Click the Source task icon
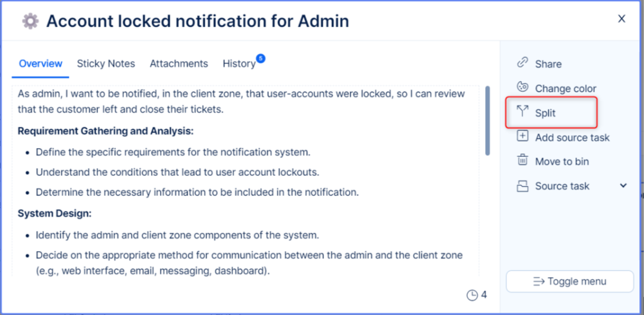 pos(522,186)
